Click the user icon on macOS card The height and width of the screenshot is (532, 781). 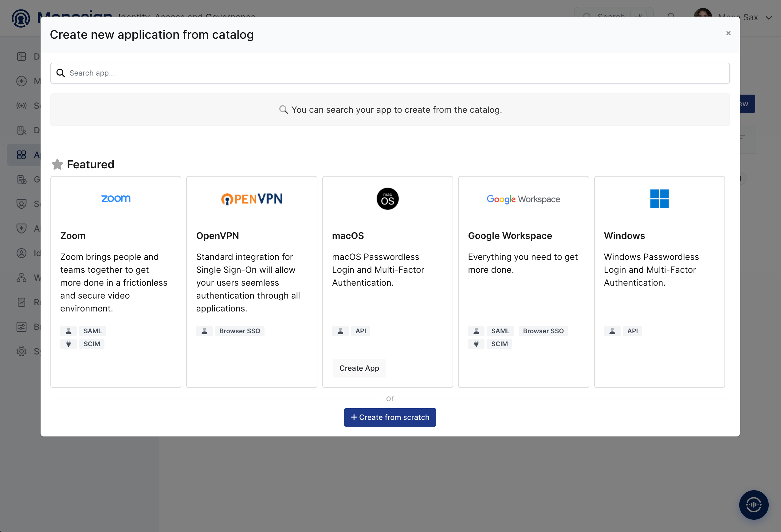[x=340, y=331]
